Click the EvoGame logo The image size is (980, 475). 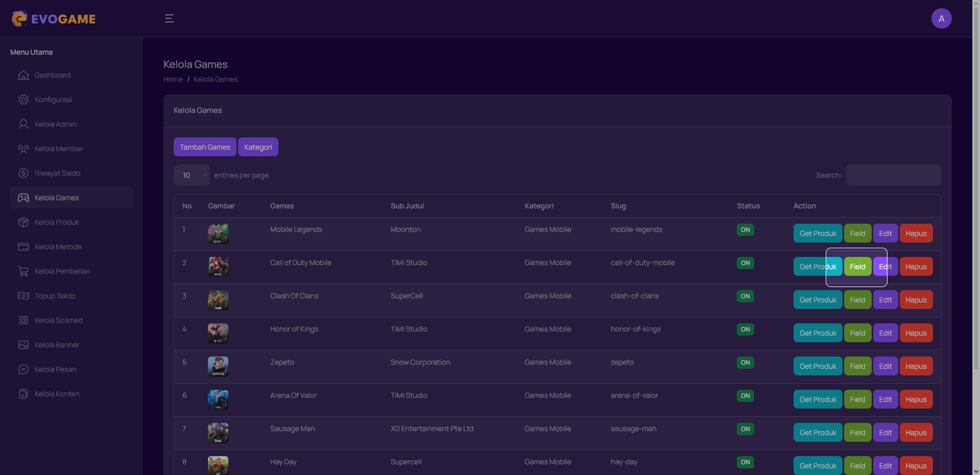pyautogui.click(x=54, y=19)
